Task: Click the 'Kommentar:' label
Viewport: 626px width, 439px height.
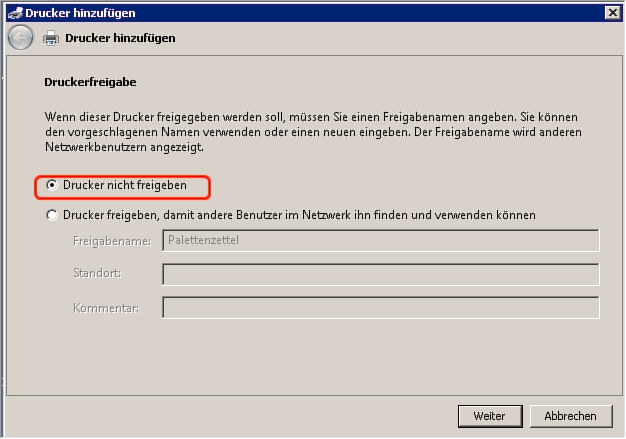Action: pyautogui.click(x=106, y=308)
